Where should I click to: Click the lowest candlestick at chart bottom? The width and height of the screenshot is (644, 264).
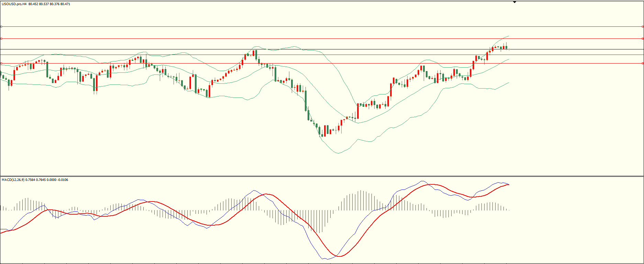pos(322,132)
